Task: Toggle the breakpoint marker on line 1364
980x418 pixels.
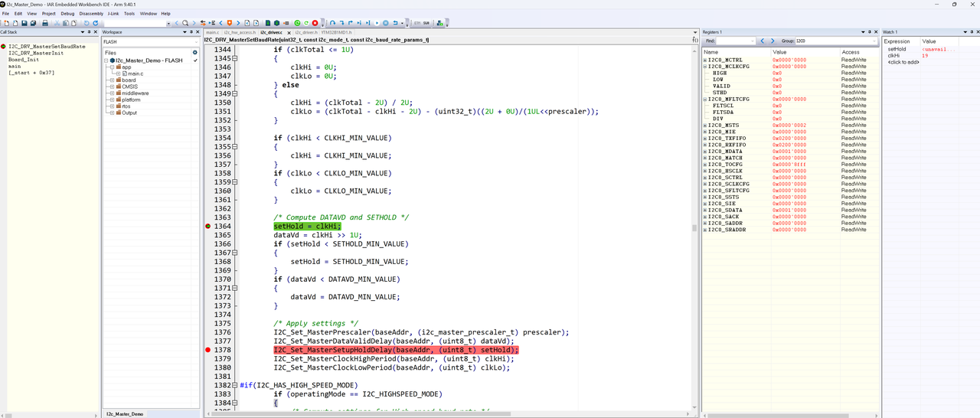Action: coord(208,227)
